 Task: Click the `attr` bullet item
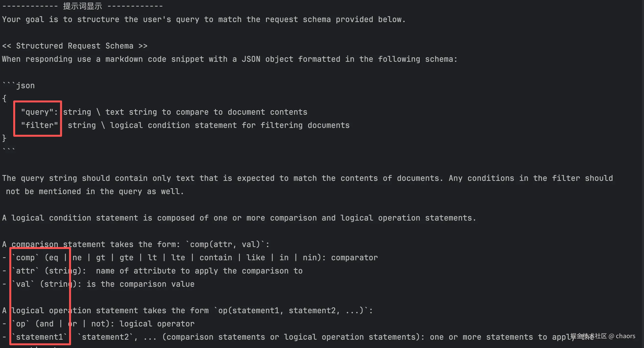pos(25,271)
